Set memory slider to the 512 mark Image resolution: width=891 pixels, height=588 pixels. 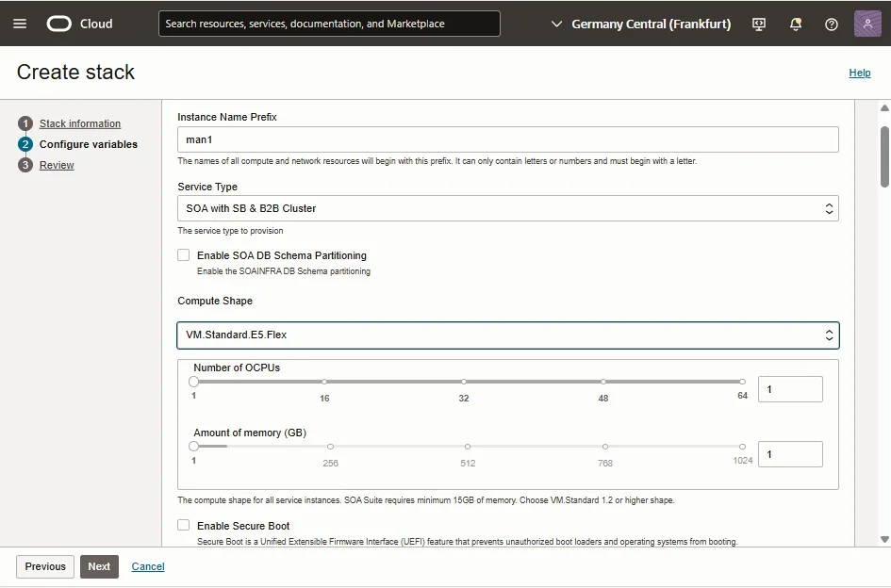[x=468, y=447]
